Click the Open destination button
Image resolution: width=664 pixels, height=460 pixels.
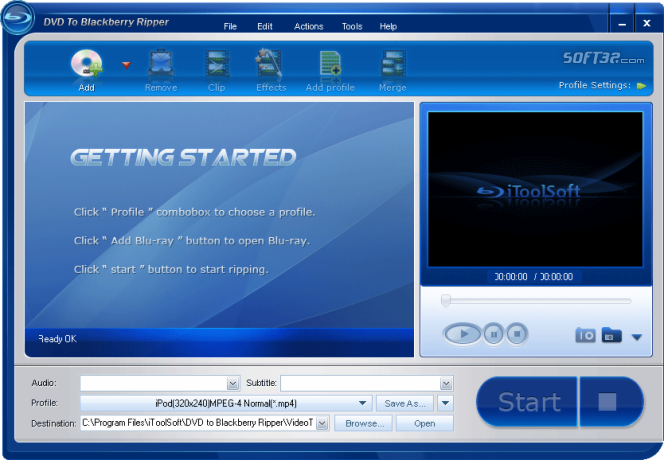pyautogui.click(x=424, y=423)
